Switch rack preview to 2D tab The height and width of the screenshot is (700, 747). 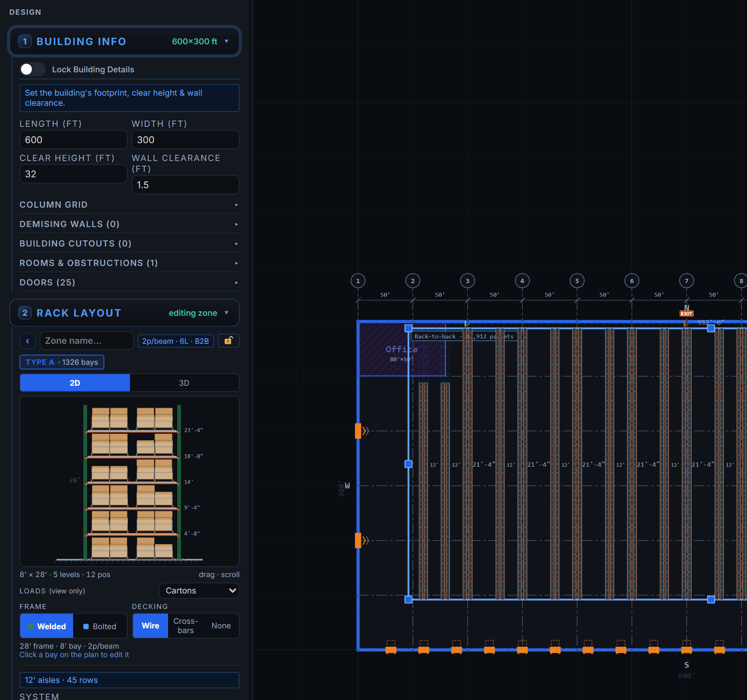(75, 383)
